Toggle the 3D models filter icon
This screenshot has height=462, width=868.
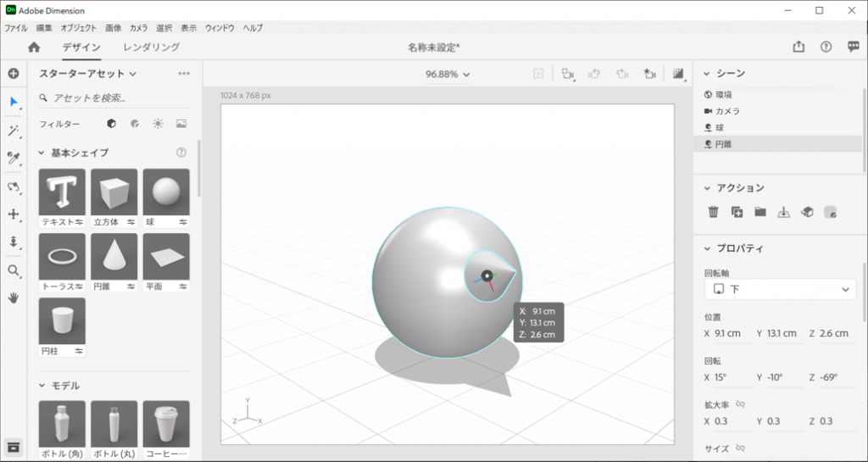(x=111, y=124)
